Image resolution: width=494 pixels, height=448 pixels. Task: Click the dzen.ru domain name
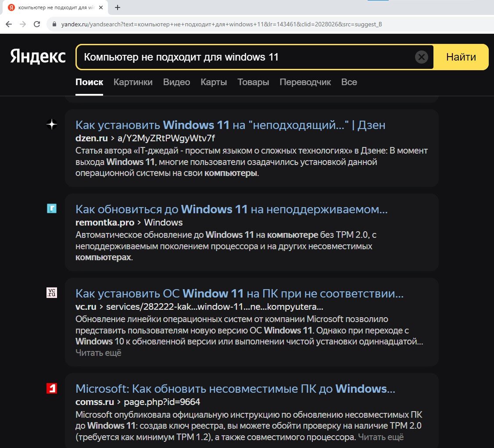pyautogui.click(x=91, y=138)
